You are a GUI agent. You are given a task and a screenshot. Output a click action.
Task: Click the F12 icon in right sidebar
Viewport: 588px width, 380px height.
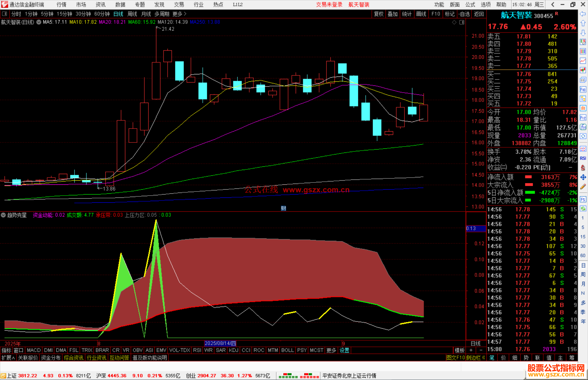point(583,118)
